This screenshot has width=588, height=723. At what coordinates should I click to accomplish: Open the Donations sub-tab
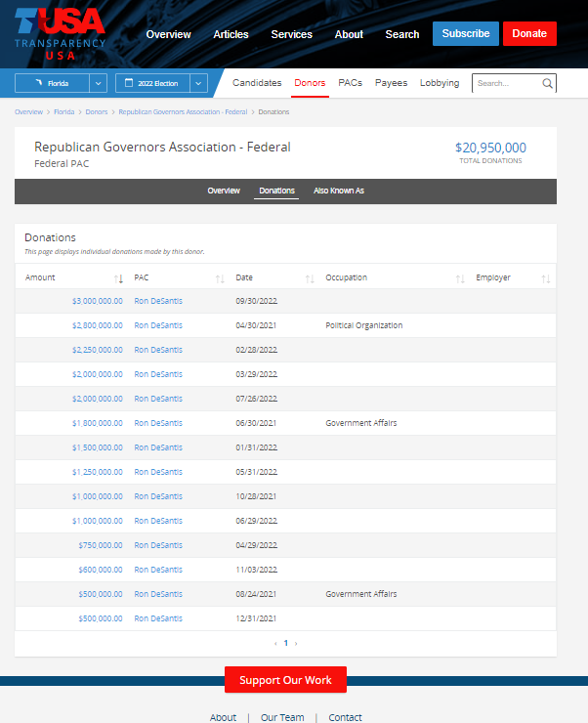tap(276, 191)
